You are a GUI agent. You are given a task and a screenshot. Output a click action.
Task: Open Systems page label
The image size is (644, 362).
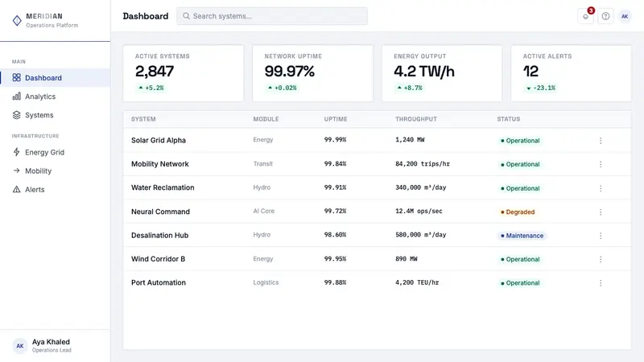tap(39, 115)
